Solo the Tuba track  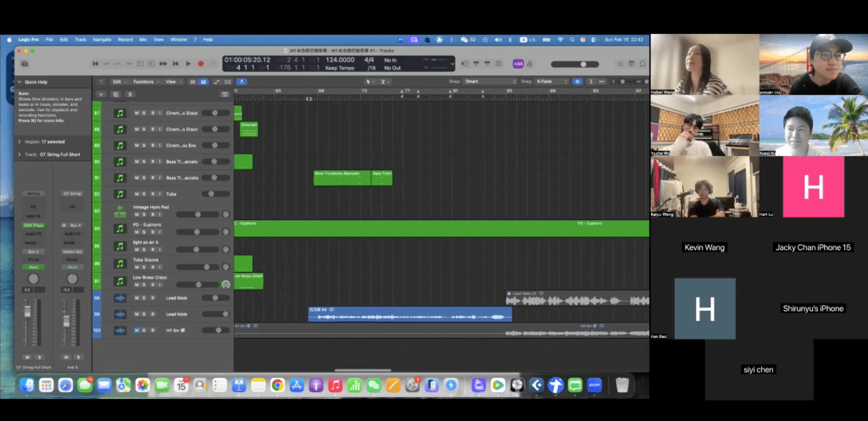pos(144,194)
